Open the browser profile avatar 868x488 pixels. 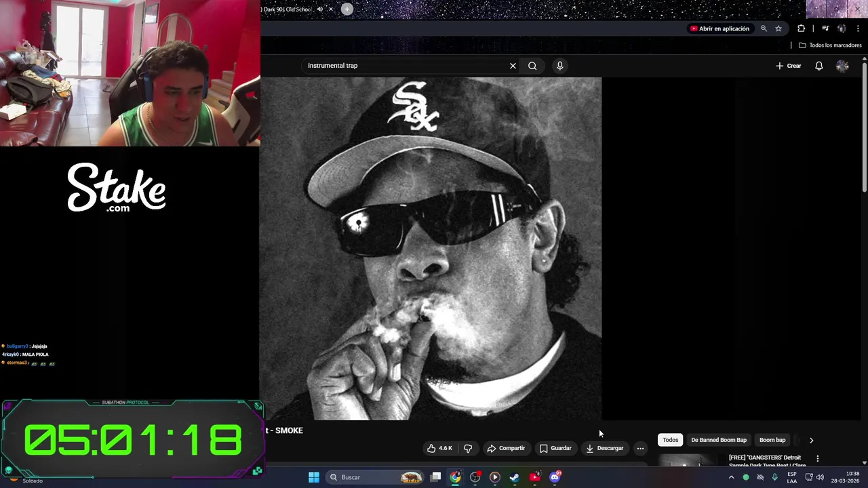pyautogui.click(x=842, y=28)
